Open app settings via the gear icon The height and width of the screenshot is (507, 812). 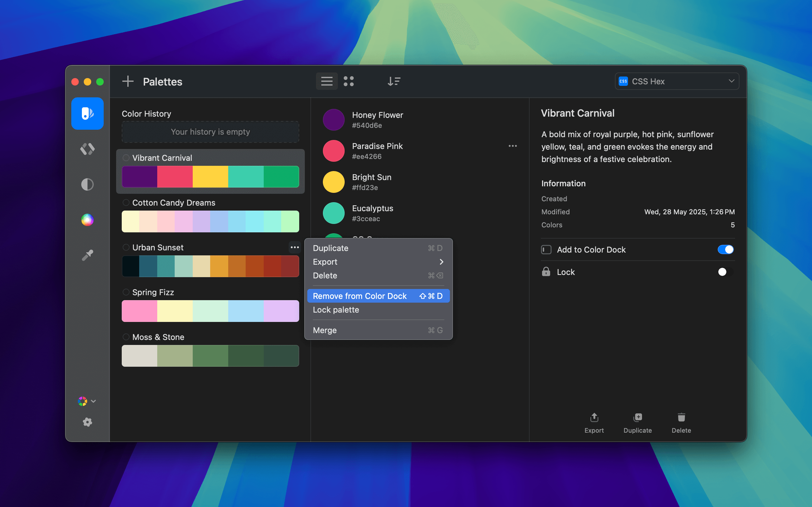87,422
